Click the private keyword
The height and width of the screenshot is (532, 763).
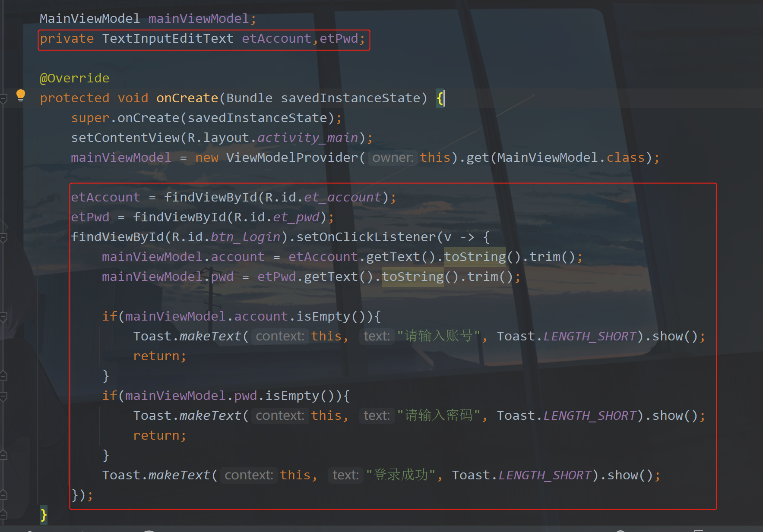coord(66,38)
